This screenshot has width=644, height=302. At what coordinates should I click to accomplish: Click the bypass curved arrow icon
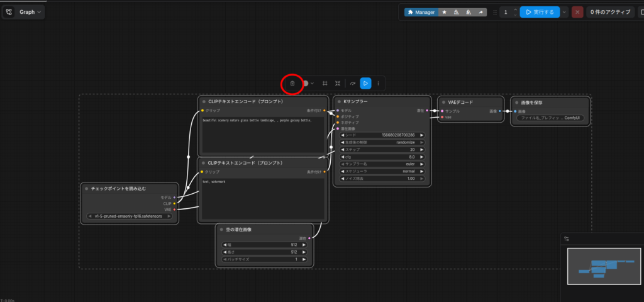coord(353,83)
